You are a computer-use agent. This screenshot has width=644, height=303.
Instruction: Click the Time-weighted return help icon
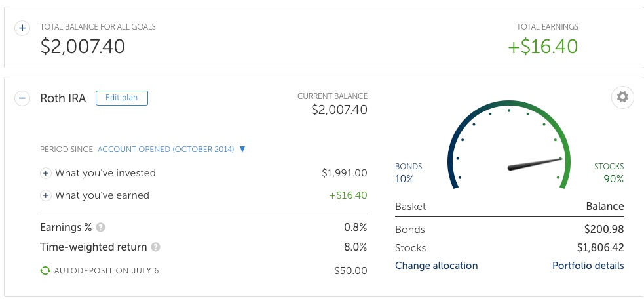(x=156, y=247)
